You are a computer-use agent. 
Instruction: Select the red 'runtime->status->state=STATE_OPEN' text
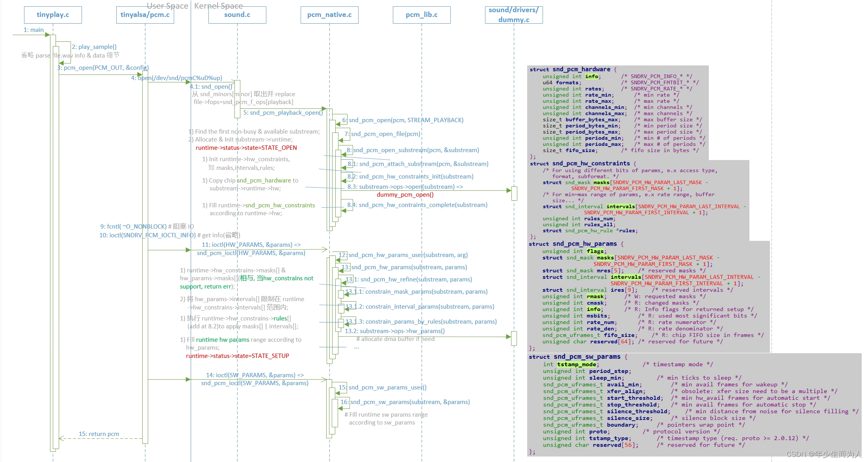pos(246,148)
